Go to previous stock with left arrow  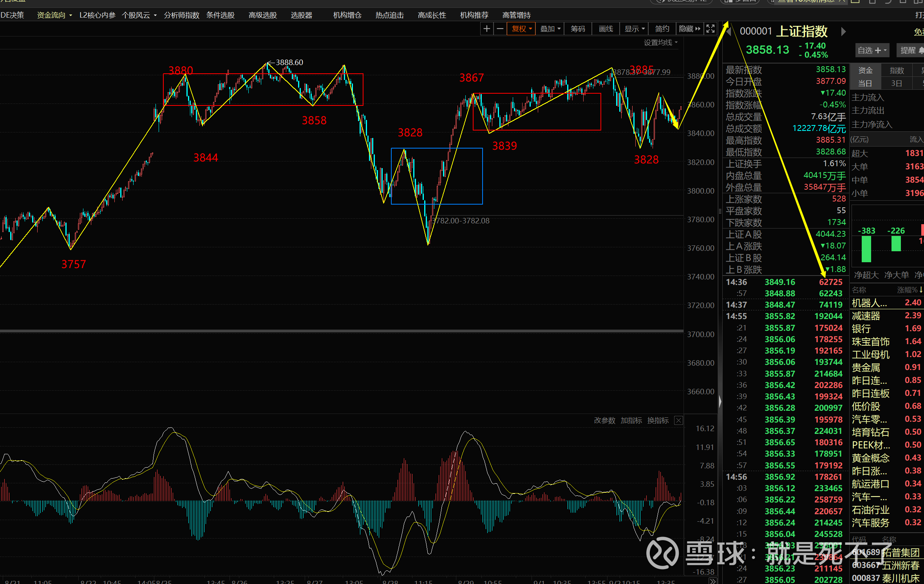729,31
